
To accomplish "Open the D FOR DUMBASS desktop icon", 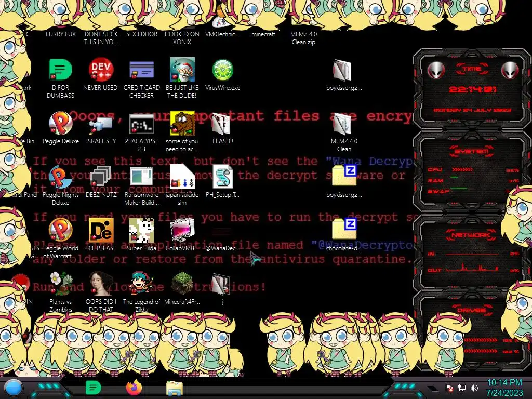I will click(60, 70).
